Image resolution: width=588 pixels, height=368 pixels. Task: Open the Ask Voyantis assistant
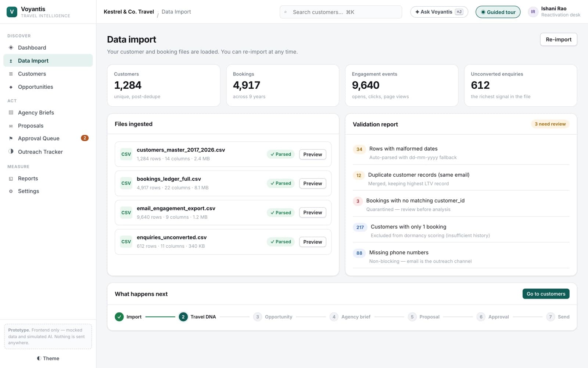[439, 12]
